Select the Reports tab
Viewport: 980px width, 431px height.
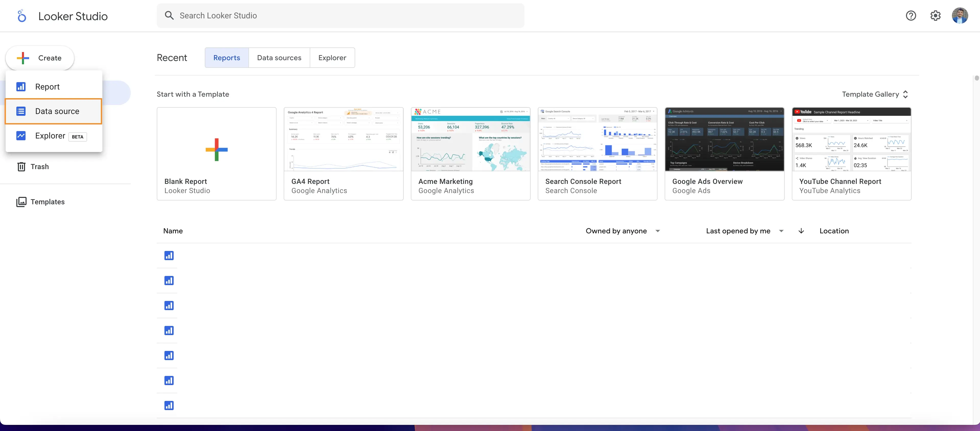click(226, 57)
